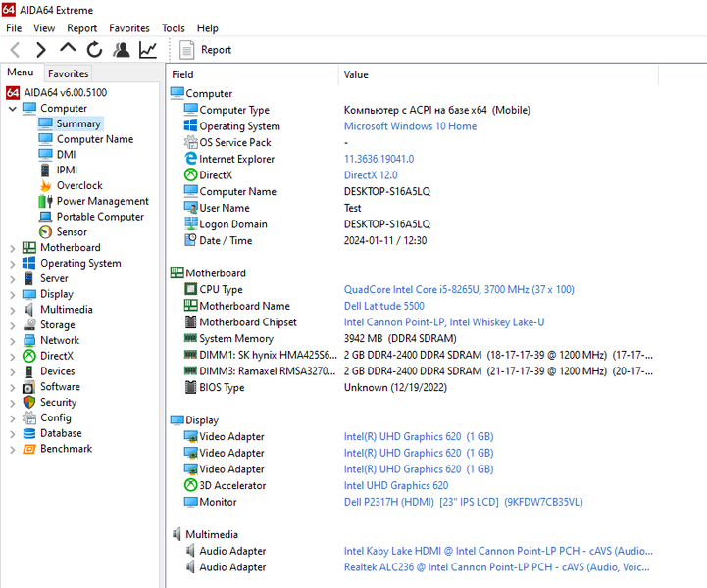707x588 pixels.
Task: Click the Devices tree icon
Action: [x=28, y=371]
